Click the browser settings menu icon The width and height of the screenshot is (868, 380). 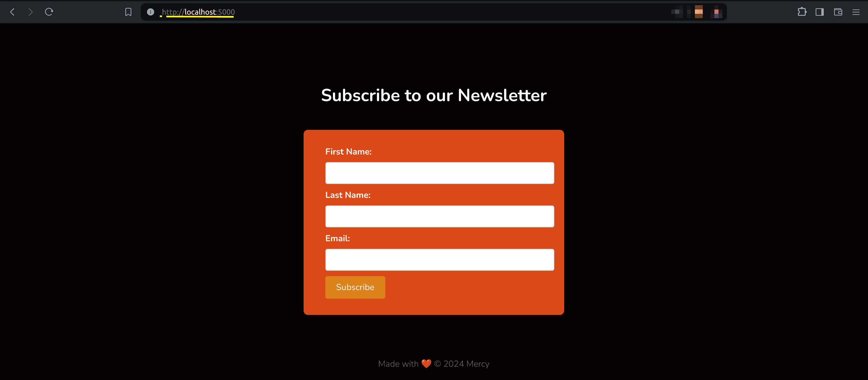(856, 12)
